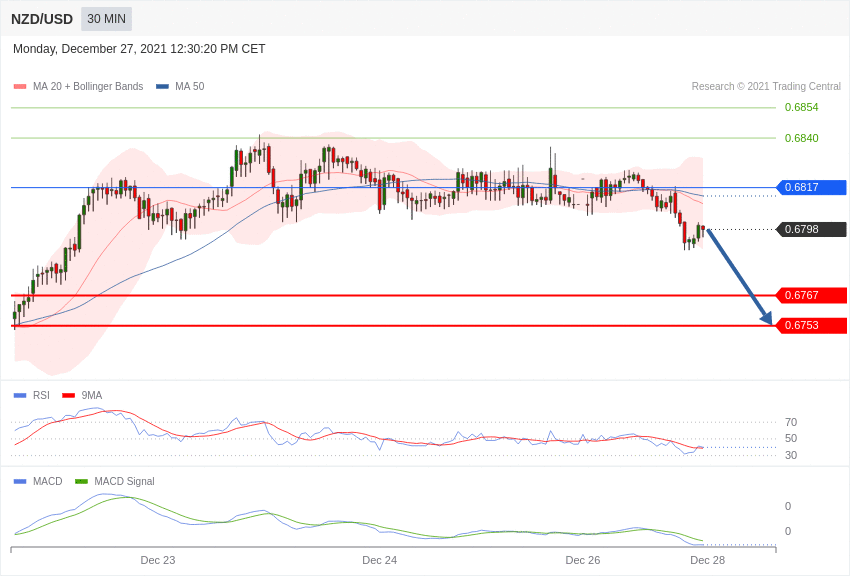Click the NZD/USD pair title
850x576 pixels.
42,20
